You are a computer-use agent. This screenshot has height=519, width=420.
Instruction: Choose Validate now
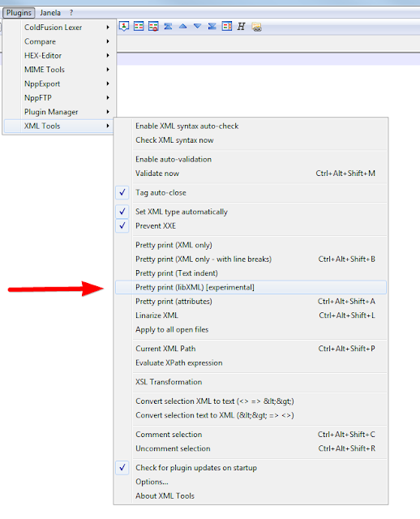pyautogui.click(x=251, y=174)
